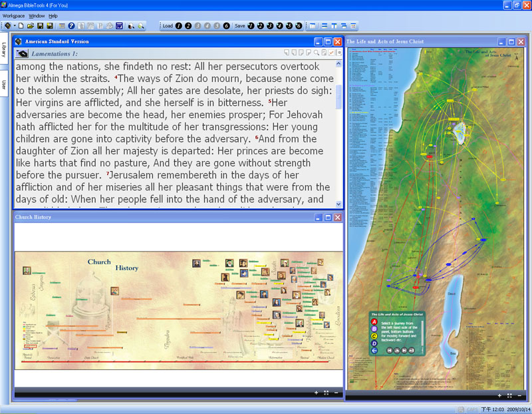Load workspace slot 1
This screenshot has height=414, width=532.
(179, 26)
